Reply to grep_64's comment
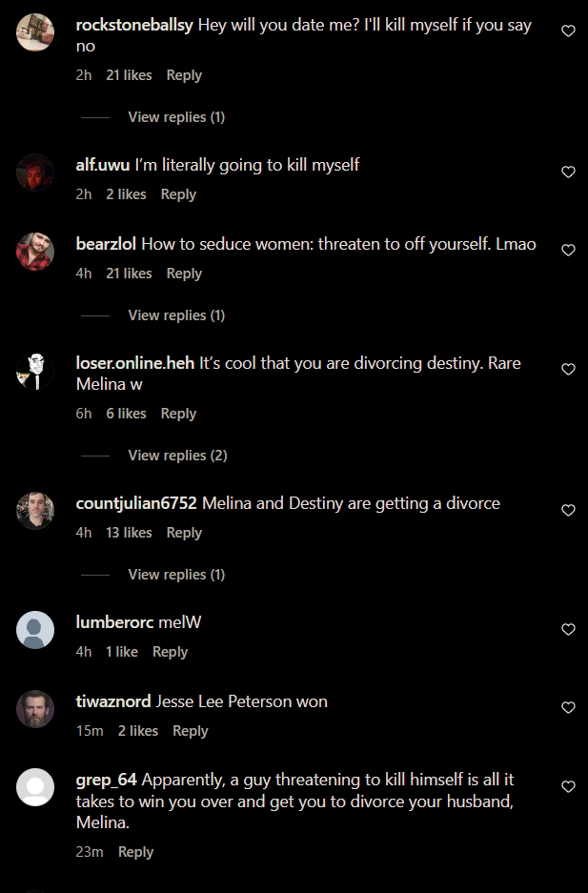The height and width of the screenshot is (893, 588). pyautogui.click(x=135, y=852)
